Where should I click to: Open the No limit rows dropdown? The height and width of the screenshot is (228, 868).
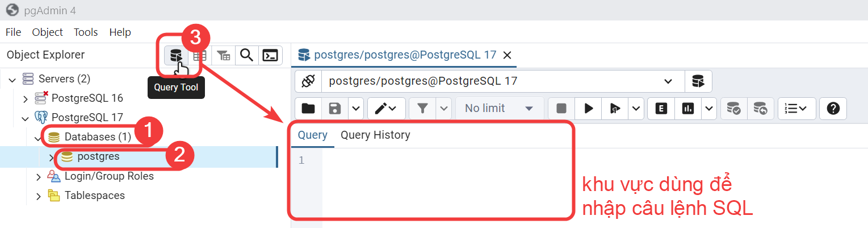coord(499,108)
